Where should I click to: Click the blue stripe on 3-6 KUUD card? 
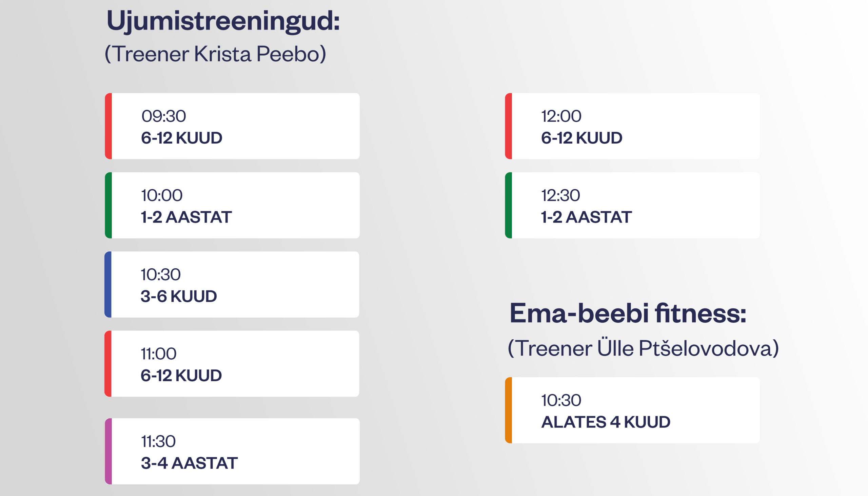108,284
